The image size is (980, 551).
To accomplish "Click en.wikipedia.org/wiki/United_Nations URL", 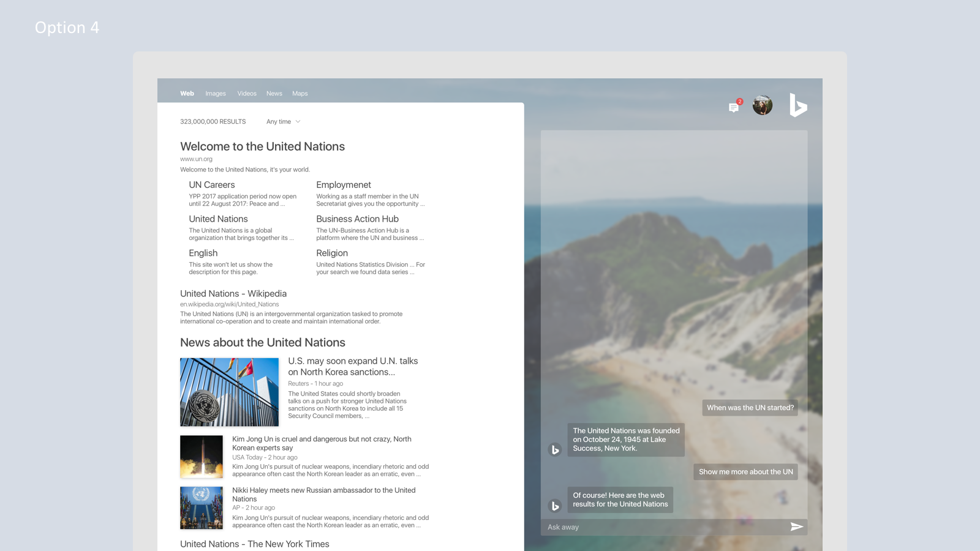I will tap(229, 304).
